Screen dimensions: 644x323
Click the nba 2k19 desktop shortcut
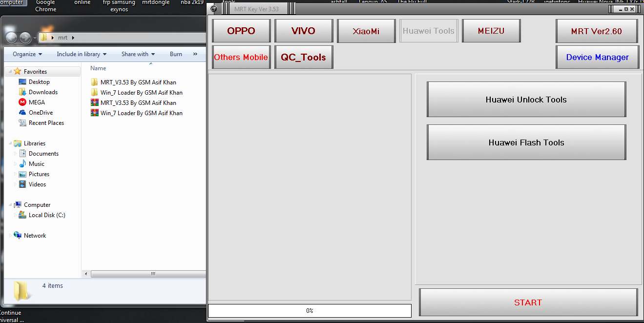(192, 2)
